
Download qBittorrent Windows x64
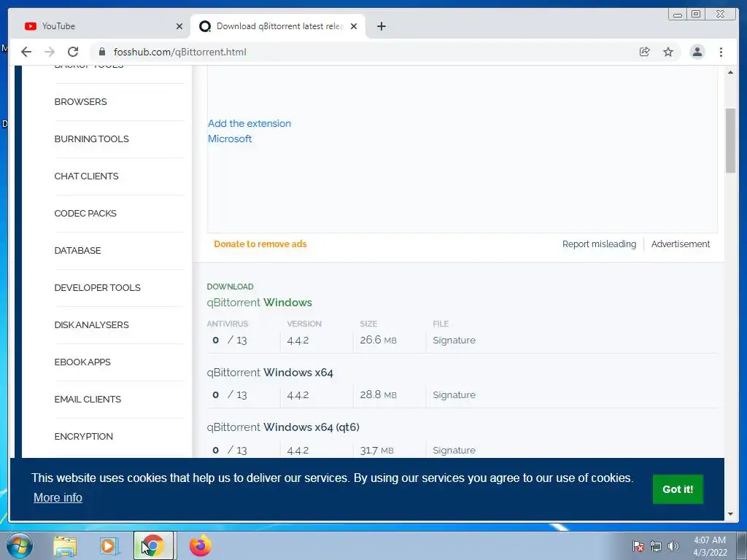pos(270,373)
